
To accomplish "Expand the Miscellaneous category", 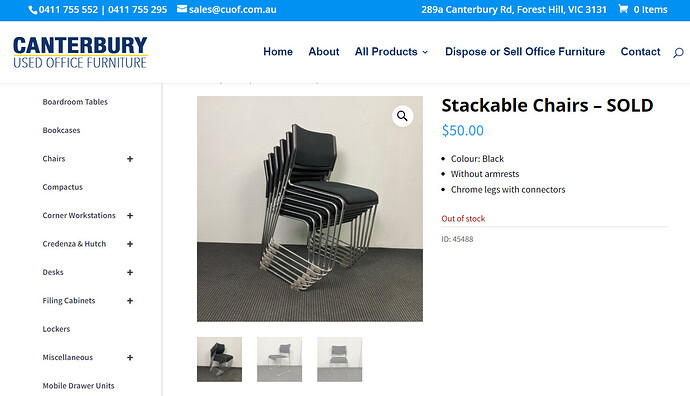I will coord(130,358).
